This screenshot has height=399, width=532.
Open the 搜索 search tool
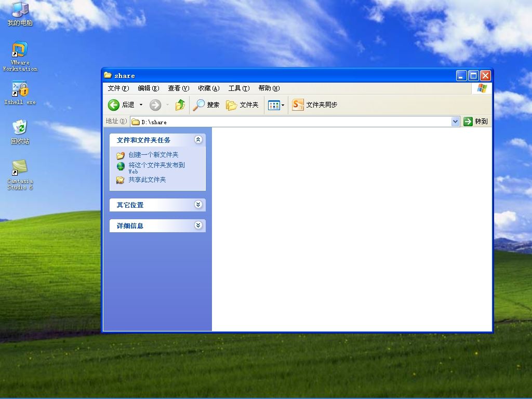point(206,105)
